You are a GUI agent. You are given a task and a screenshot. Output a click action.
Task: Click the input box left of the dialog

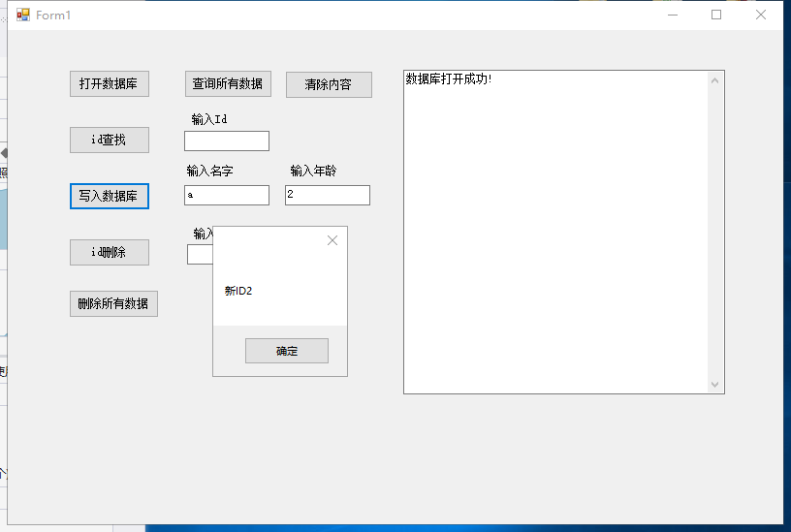200,255
